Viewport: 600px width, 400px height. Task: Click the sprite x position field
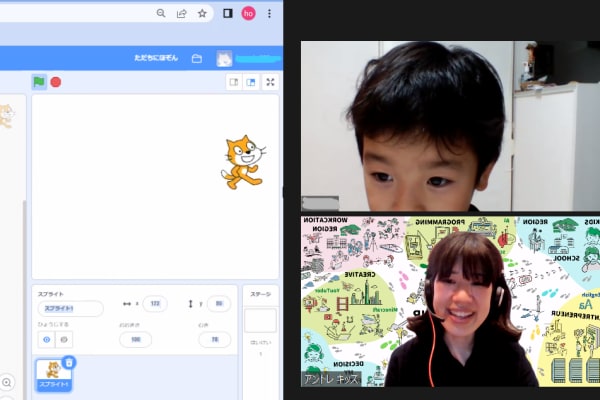(154, 304)
